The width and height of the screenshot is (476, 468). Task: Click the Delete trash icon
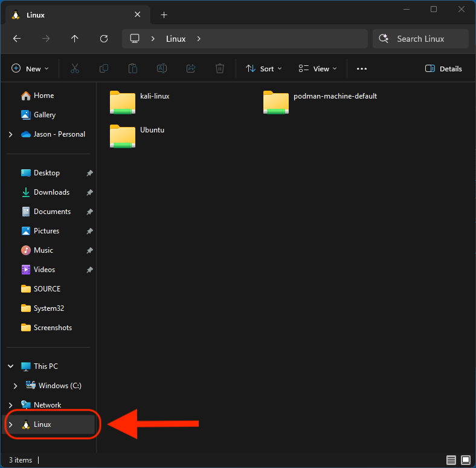click(220, 69)
